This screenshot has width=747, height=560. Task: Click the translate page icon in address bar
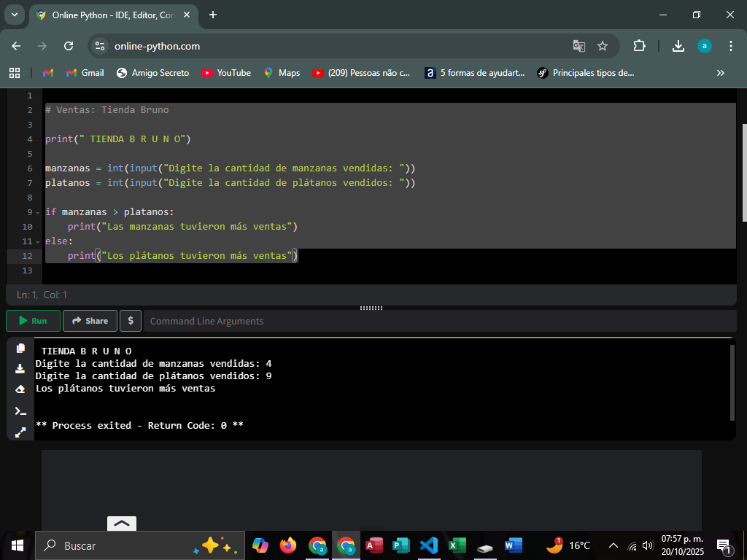click(579, 46)
